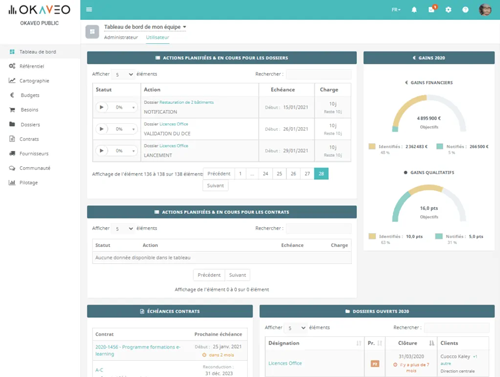This screenshot has width=500, height=377.
Task: Open progress dropdown for NOTIFICATION row
Action: pyautogui.click(x=133, y=107)
